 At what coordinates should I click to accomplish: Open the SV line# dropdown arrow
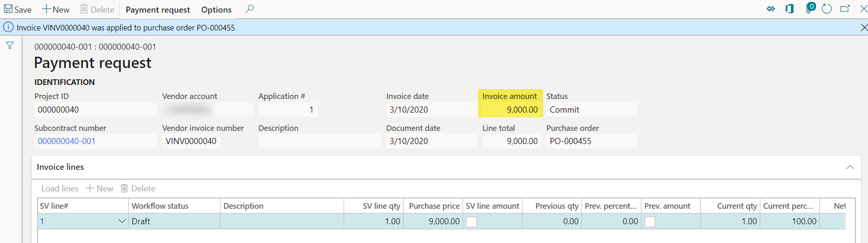click(x=122, y=221)
